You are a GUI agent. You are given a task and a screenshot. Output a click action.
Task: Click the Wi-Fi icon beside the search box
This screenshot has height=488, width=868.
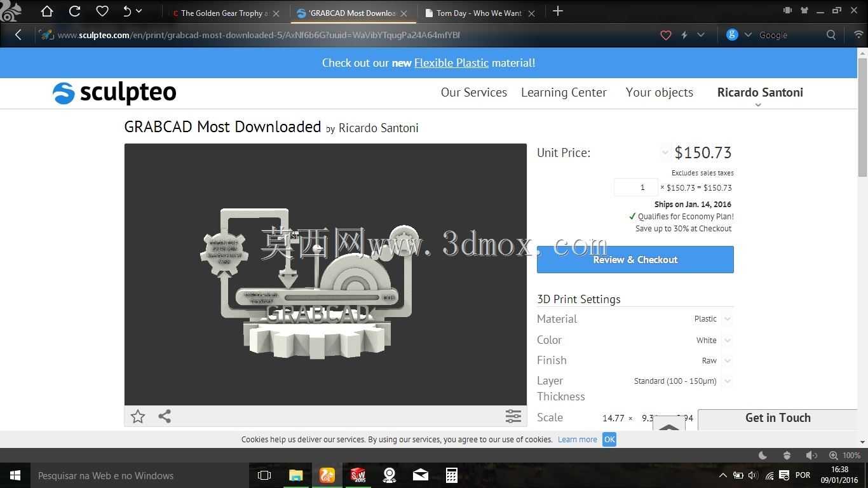tap(858, 35)
